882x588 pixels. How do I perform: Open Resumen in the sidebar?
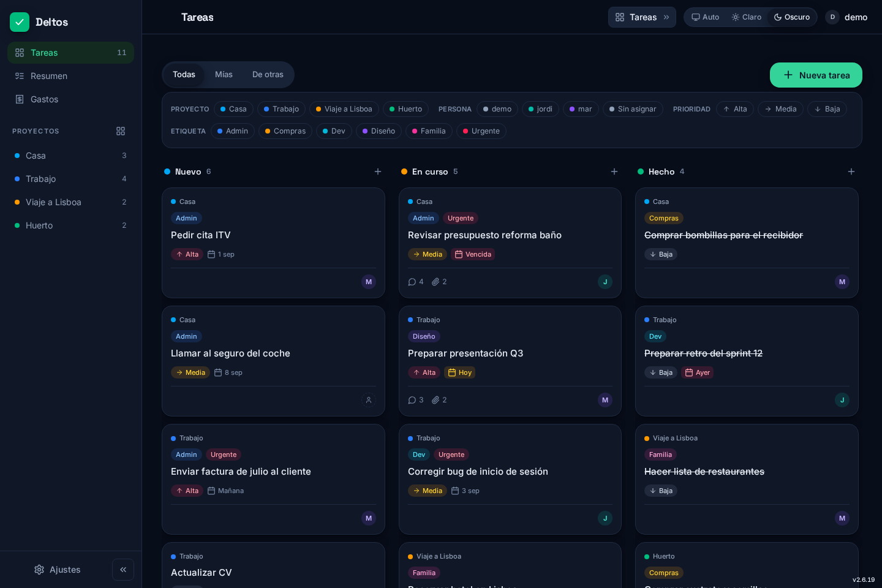click(x=70, y=76)
